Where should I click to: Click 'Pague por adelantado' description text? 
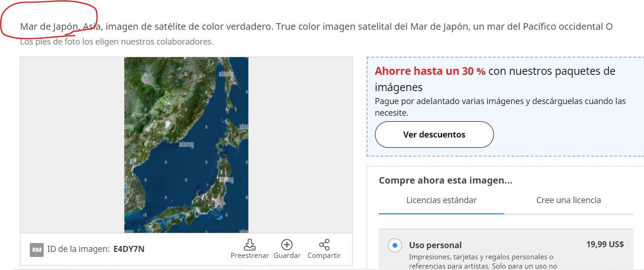(x=500, y=107)
